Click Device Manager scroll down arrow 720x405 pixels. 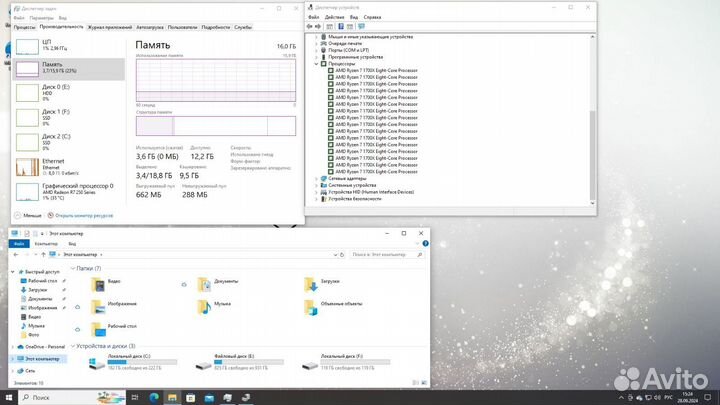tap(592, 203)
